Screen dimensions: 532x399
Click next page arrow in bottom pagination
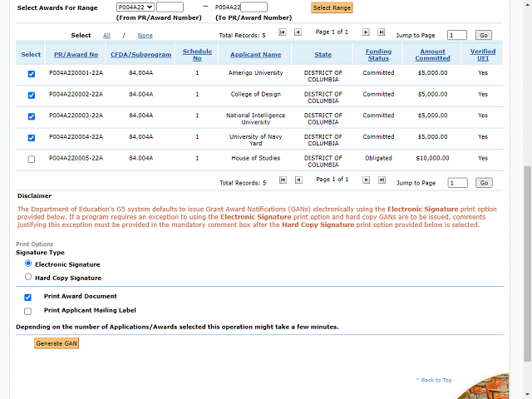click(x=364, y=180)
